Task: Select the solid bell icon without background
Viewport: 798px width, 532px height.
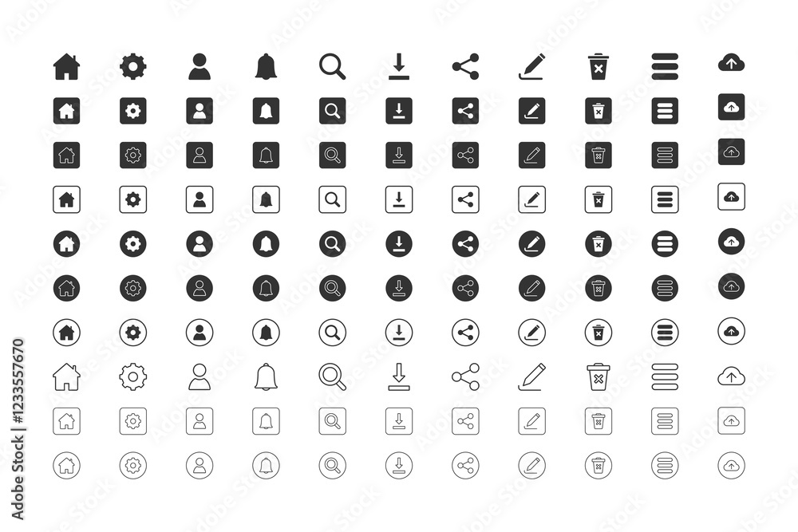Action: tap(266, 67)
